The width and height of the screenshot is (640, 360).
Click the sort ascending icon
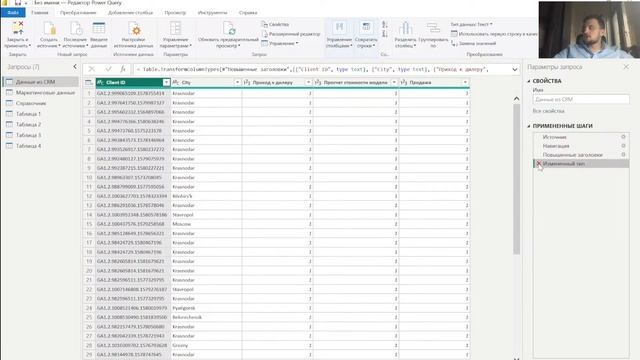pos(384,25)
